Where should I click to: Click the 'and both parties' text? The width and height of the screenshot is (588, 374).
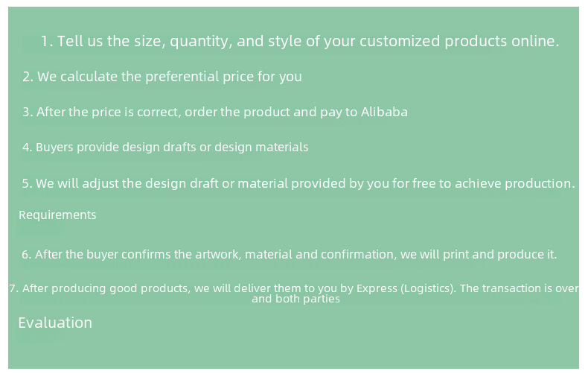point(295,299)
